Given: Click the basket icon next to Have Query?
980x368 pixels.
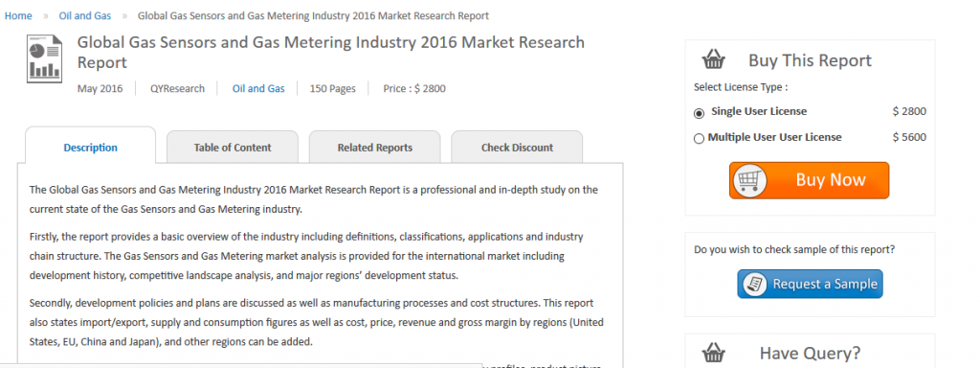Looking at the screenshot, I should 713,354.
